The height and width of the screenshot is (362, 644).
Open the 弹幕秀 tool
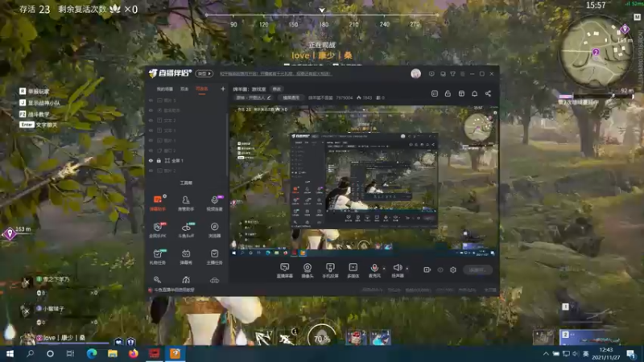coord(186,257)
